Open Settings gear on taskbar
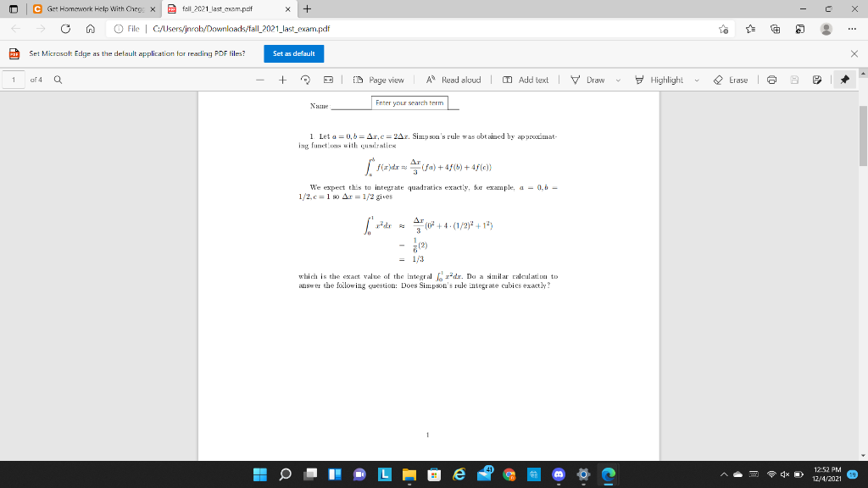Screen dimensions: 868x488 [x=583, y=474]
